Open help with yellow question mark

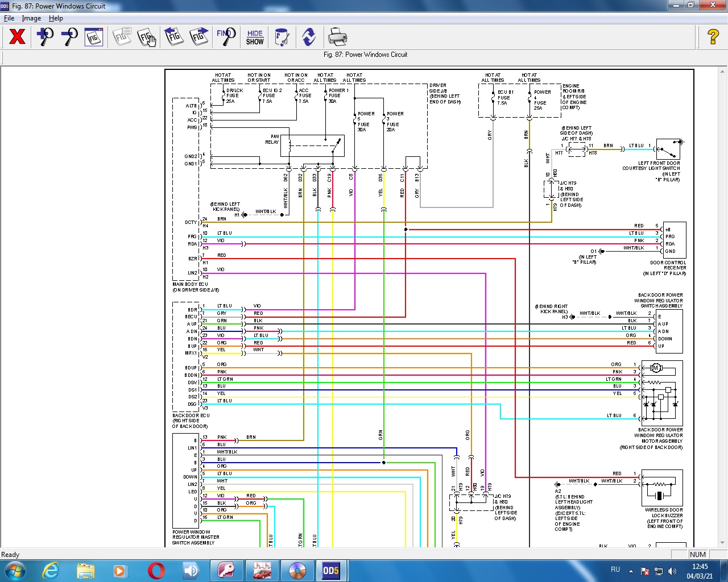pos(713,37)
